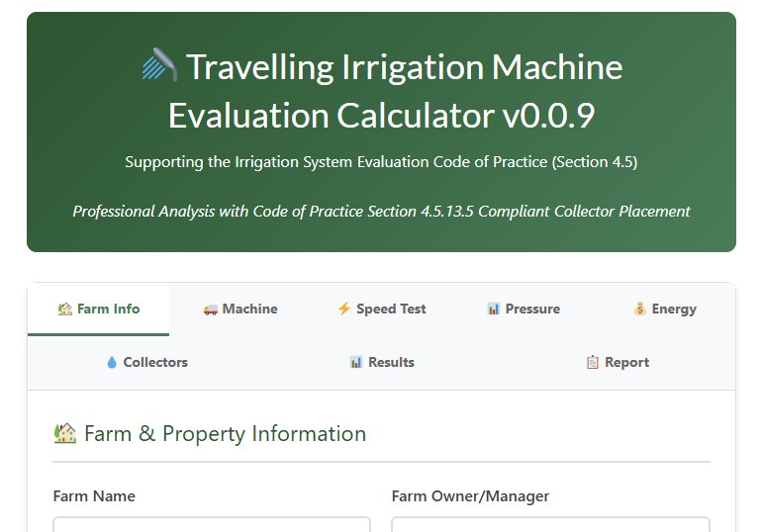The image size is (763, 532).
Task: Switch to the Speed Test tab
Action: tap(382, 309)
